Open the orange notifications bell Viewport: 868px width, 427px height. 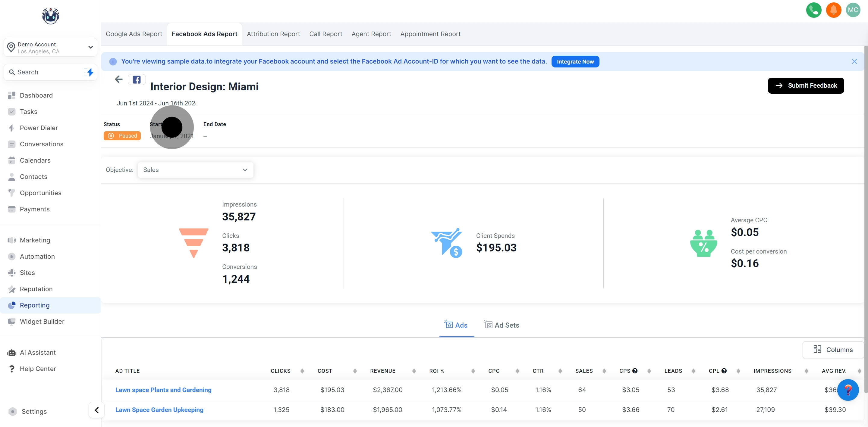pos(833,10)
